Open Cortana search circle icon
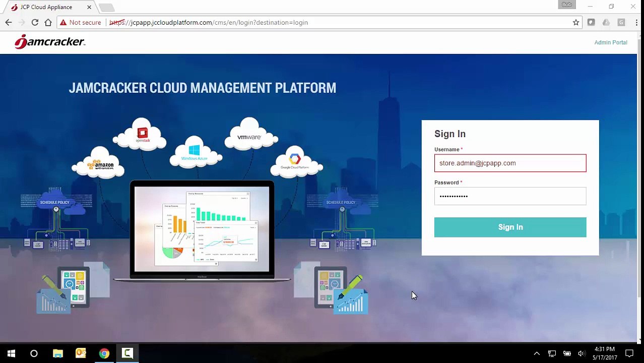Screen dimensions: 644x363 pyautogui.click(x=34, y=353)
